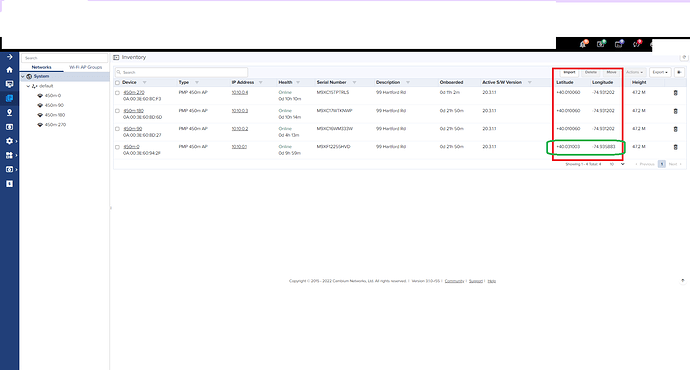The height and width of the screenshot is (370, 690).
Task: Switch to the Wi-Fi AP Groups tab
Action: (85, 67)
